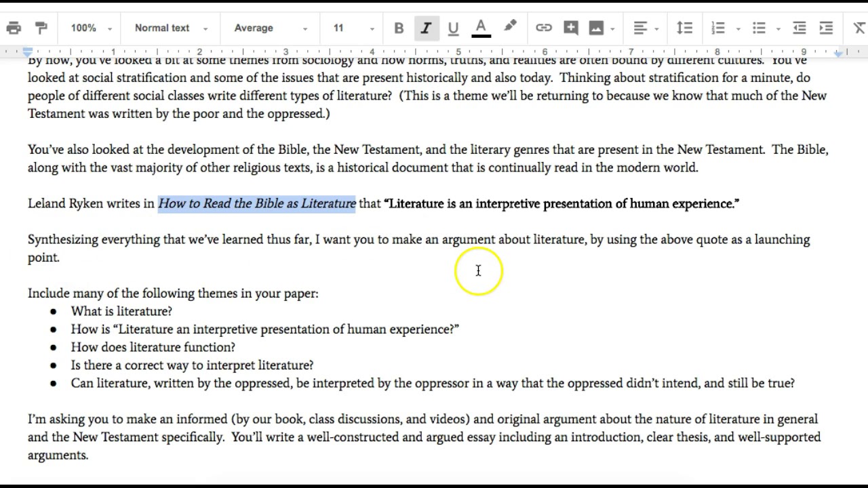Open the 100% zoom dropdown
Image resolution: width=868 pixels, height=488 pixels.
point(91,28)
